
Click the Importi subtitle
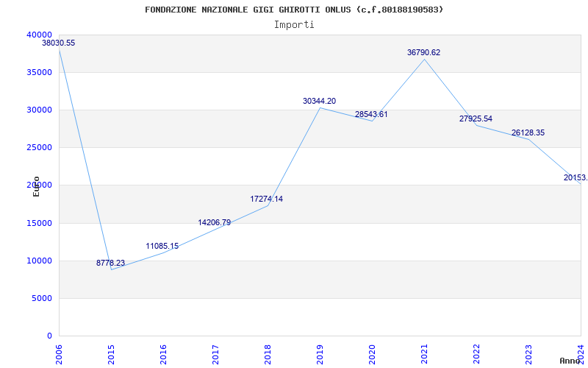tap(294, 25)
